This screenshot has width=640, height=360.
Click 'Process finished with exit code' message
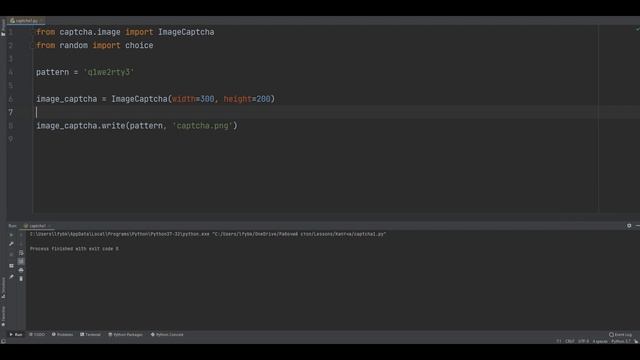tap(74, 249)
